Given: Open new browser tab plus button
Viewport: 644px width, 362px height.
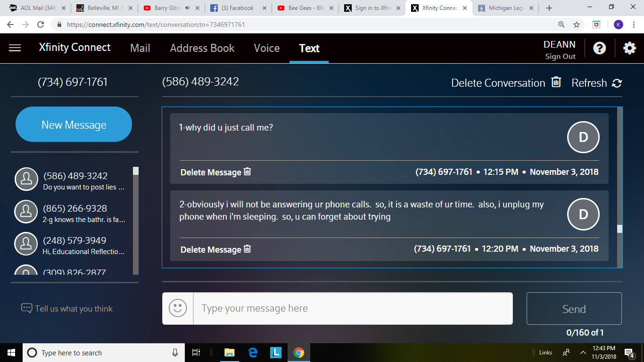Looking at the screenshot, I should pyautogui.click(x=549, y=8).
